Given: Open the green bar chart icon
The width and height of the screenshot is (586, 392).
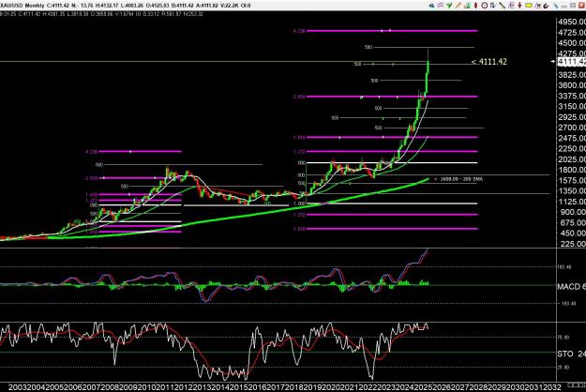Looking at the screenshot, I should (467, 6).
